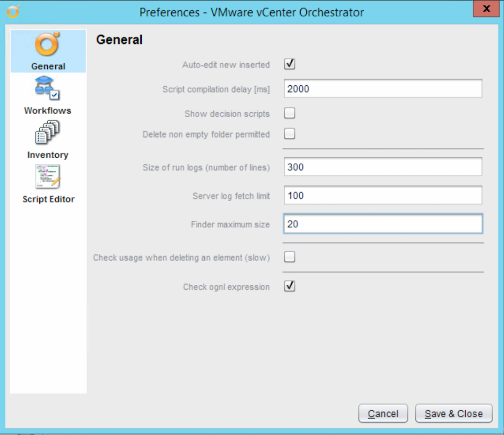Click the Cancel button
Viewport: 504px width, 435px height.
(x=383, y=413)
